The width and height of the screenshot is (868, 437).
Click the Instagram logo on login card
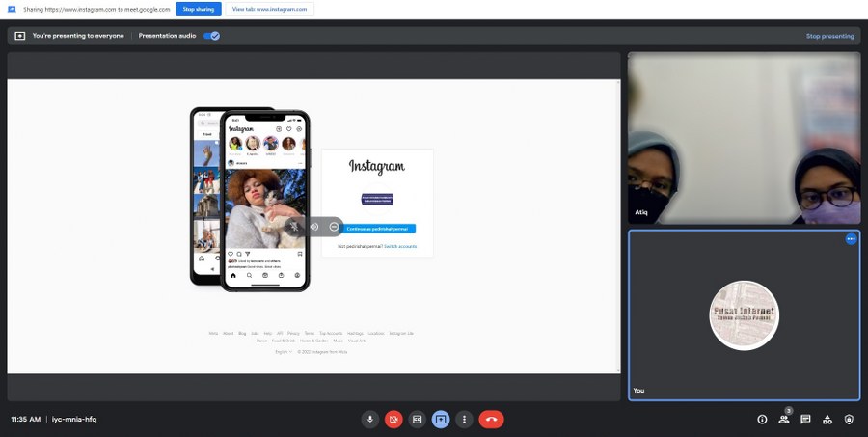(x=377, y=166)
